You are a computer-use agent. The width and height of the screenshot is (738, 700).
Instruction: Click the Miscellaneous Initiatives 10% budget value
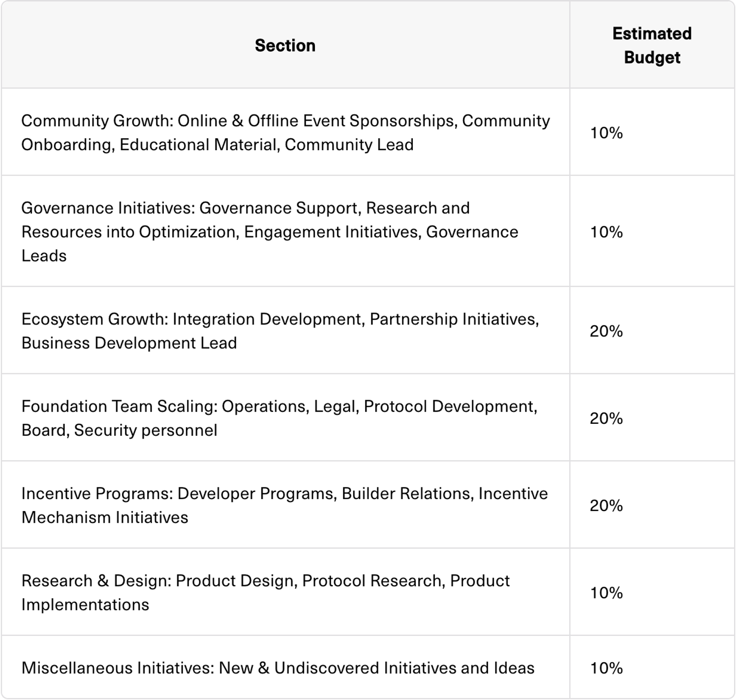pyautogui.click(x=606, y=668)
